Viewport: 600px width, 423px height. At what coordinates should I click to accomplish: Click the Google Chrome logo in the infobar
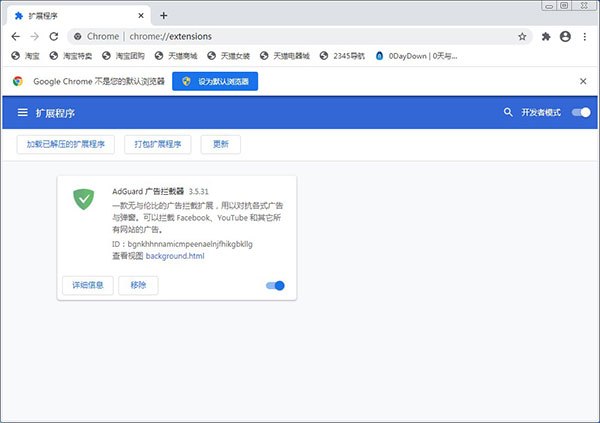(x=18, y=81)
